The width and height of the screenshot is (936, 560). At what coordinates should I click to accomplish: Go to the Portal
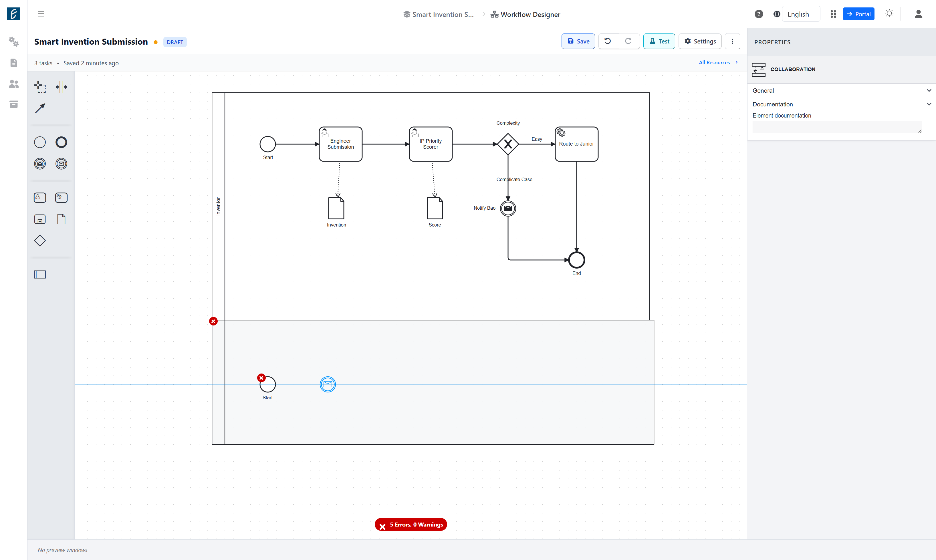[x=858, y=14]
